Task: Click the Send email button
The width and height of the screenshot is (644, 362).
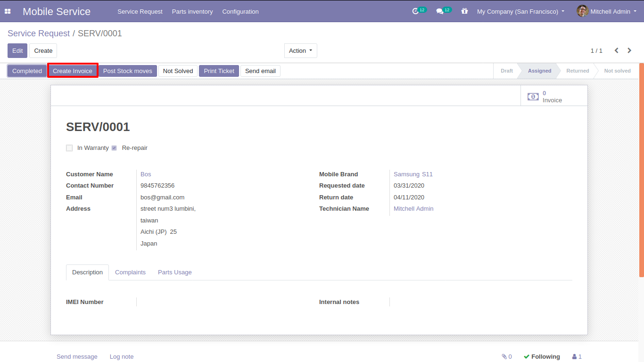Action: (x=260, y=71)
